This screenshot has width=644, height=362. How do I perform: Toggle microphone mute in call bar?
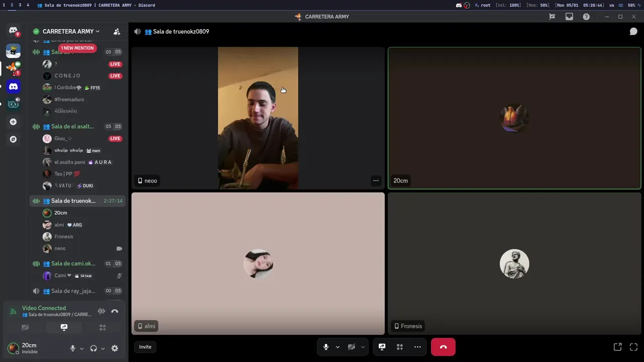point(326,347)
